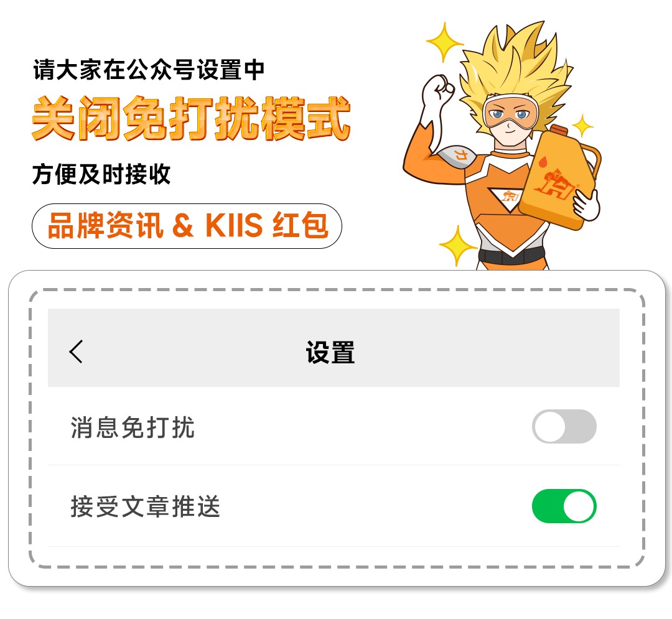Click the gray settings header bar

[334, 347]
